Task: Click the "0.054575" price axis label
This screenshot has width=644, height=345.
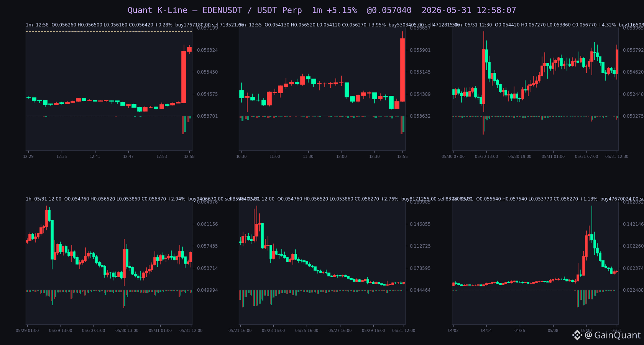Action: pyautogui.click(x=207, y=94)
